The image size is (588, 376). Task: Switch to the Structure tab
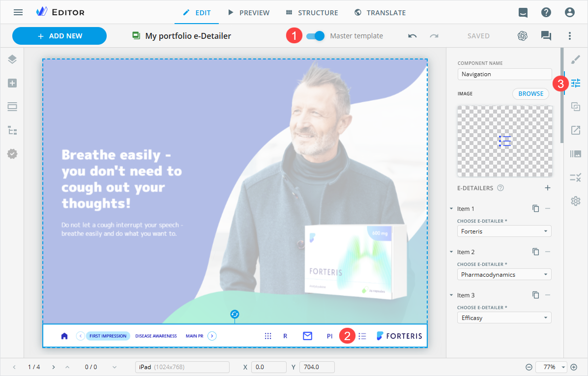point(312,13)
